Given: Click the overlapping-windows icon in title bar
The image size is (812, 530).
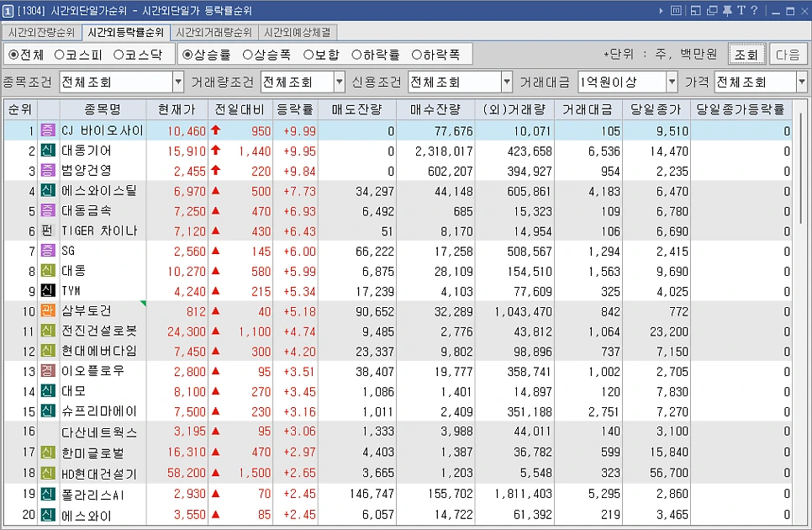Looking at the screenshot, I should tap(712, 10).
